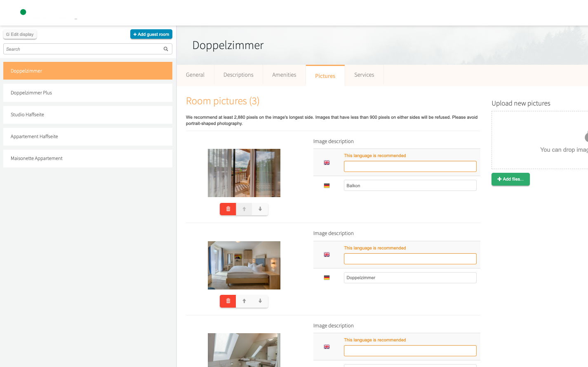The height and width of the screenshot is (367, 588).
Task: Click English description field for bedroom picture
Action: [410, 259]
